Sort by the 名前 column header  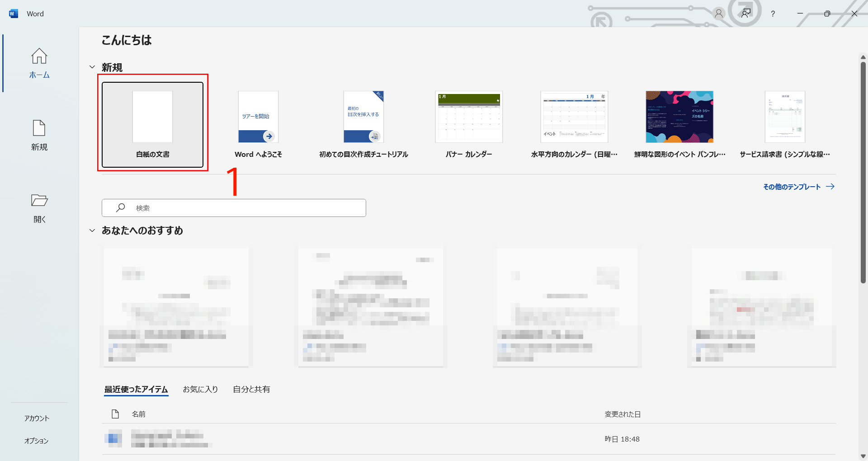click(138, 414)
